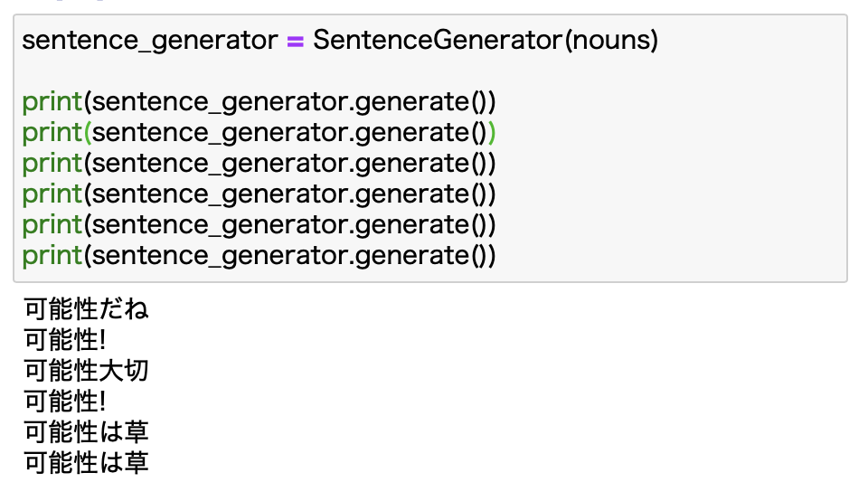Click the third print statement line
868x501 pixels.
coord(259,164)
